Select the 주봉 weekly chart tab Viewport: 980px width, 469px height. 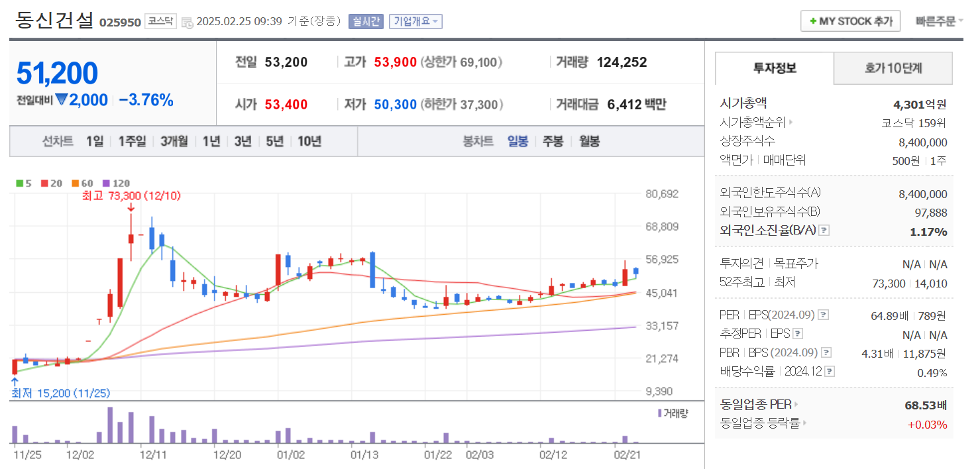pyautogui.click(x=553, y=141)
